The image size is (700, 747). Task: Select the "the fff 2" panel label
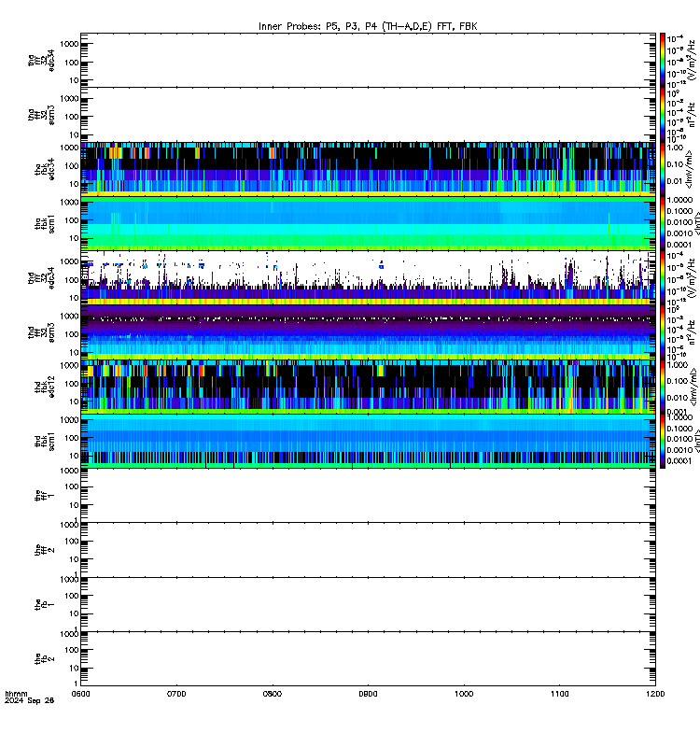pos(45,550)
